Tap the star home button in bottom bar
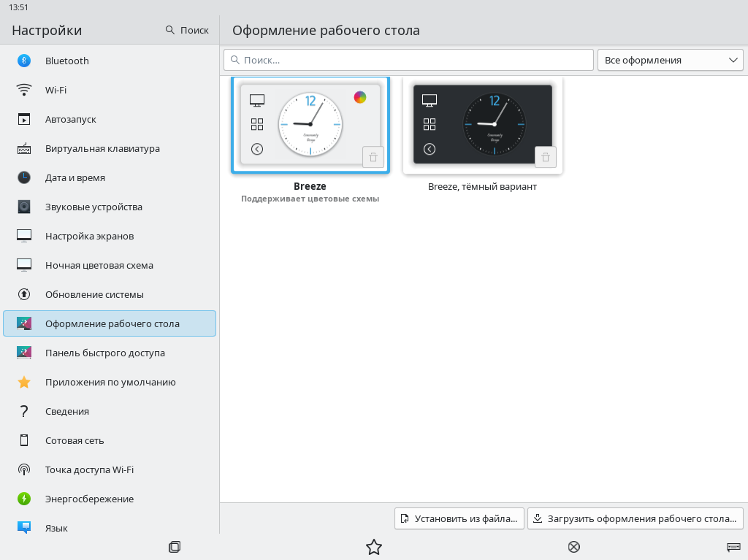The width and height of the screenshot is (748, 560). [x=374, y=547]
